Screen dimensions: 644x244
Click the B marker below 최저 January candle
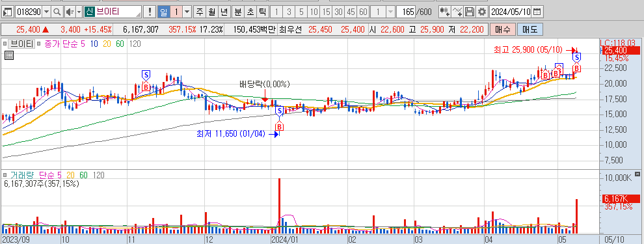[x=279, y=126]
